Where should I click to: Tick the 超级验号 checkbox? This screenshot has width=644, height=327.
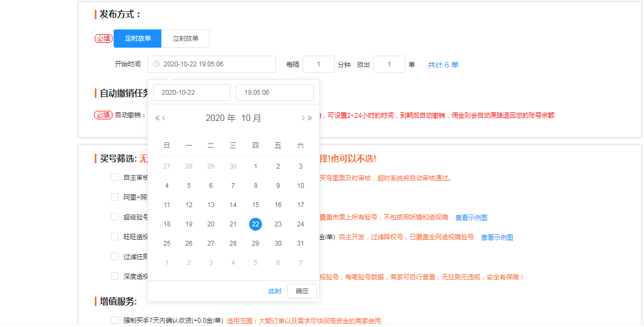coord(115,217)
